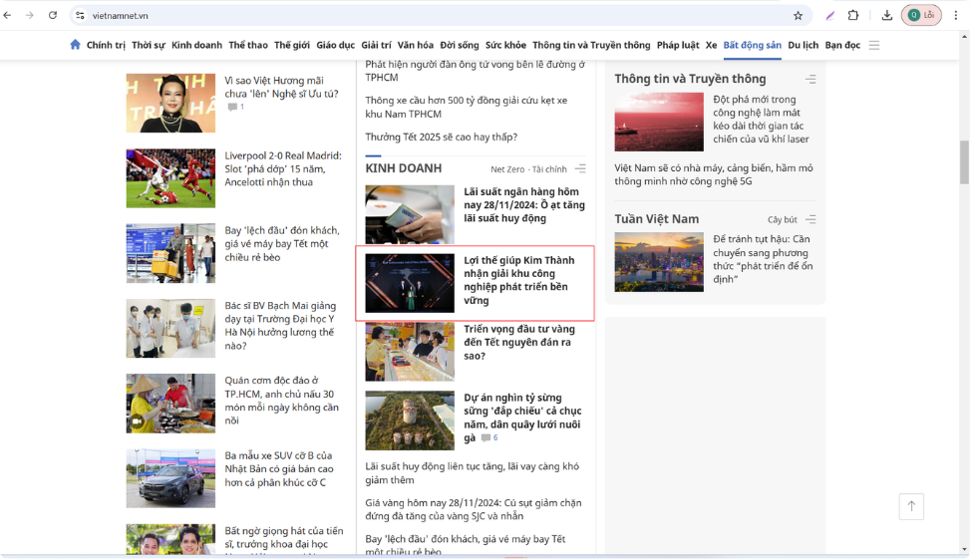The height and width of the screenshot is (560, 972).
Task: Select the Bất động sản tab
Action: coord(752,45)
